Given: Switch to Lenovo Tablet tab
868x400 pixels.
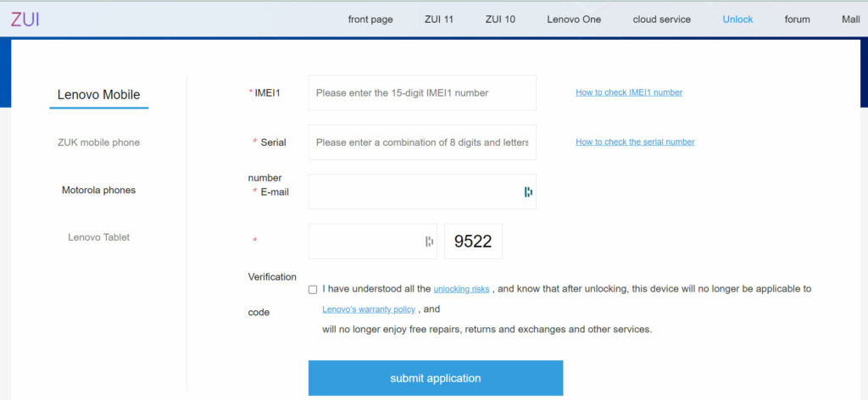Looking at the screenshot, I should (x=98, y=236).
